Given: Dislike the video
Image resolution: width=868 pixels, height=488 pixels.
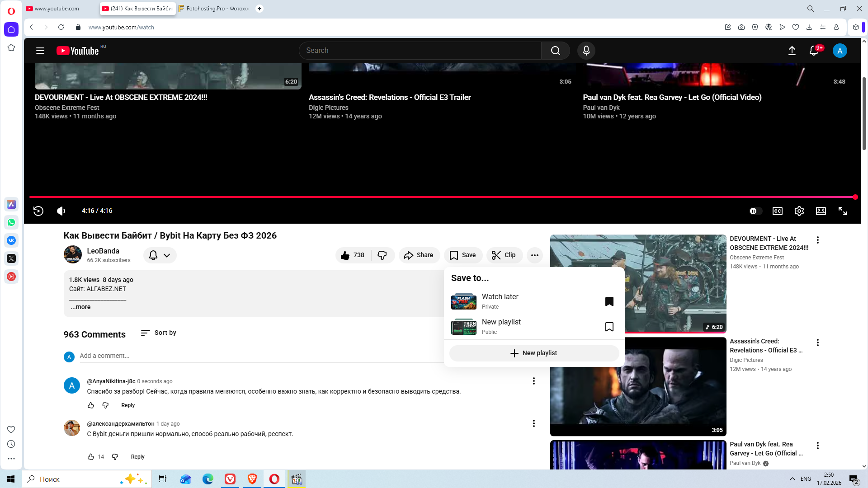Looking at the screenshot, I should 382,255.
